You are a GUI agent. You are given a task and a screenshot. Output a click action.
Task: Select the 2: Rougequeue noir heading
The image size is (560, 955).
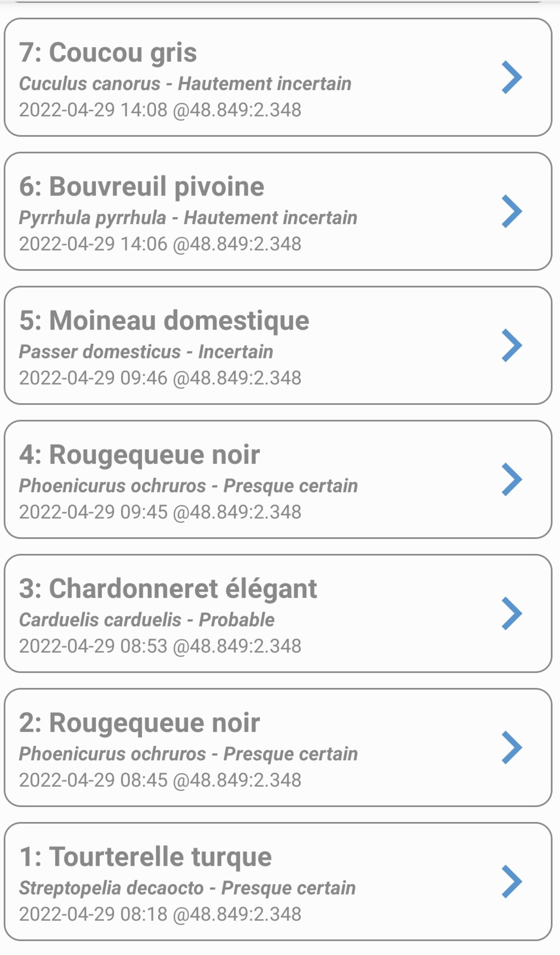click(139, 723)
